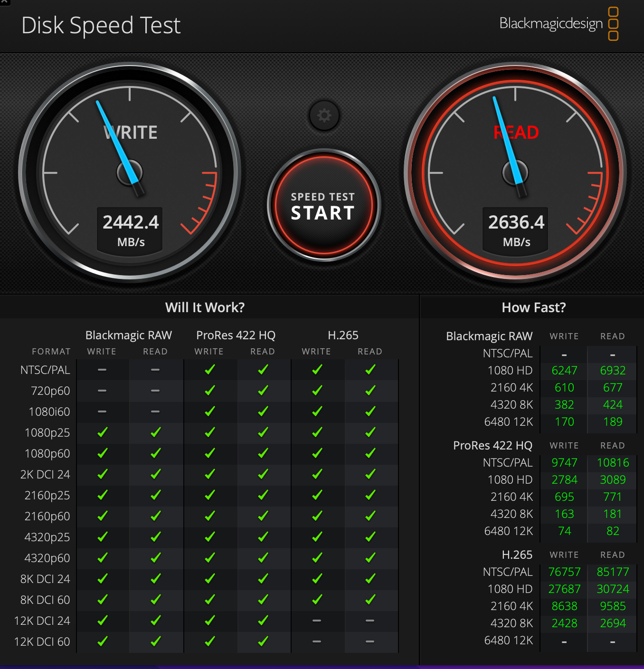Image resolution: width=644 pixels, height=669 pixels.
Task: Open the Blackmagic RAW results section
Action: 489,336
